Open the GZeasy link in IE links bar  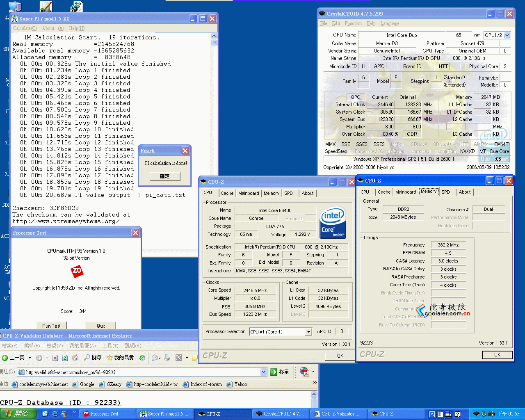coord(110,384)
